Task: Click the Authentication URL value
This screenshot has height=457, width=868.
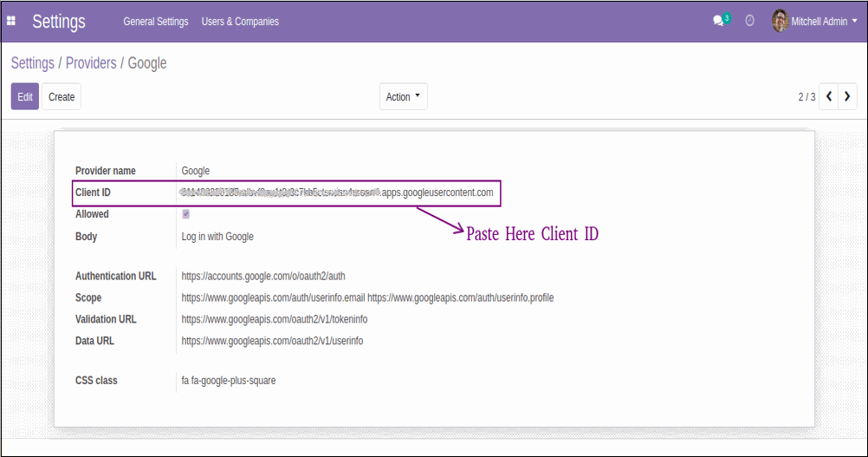Action: (263, 276)
